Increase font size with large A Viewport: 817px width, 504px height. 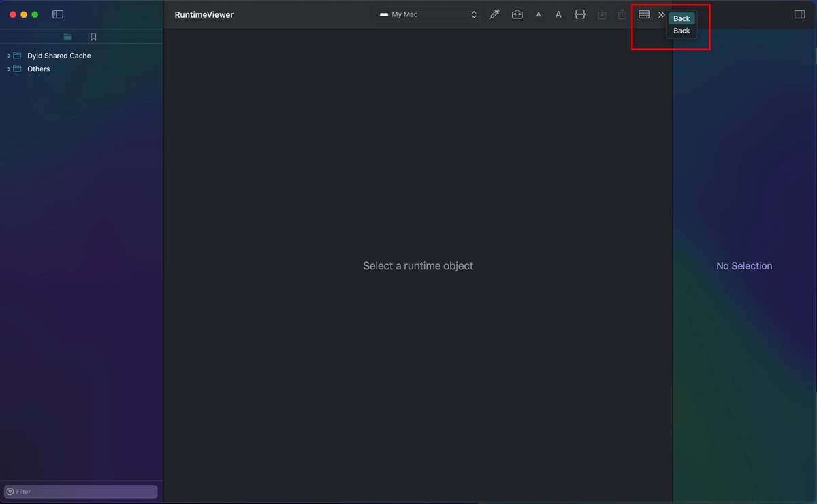point(558,14)
